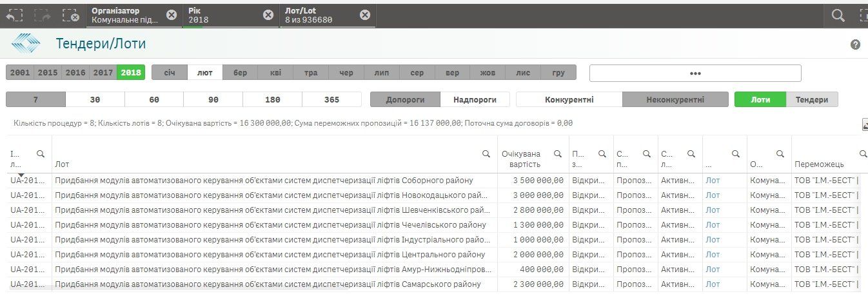This screenshot has height=305, width=868.
Task: Select the Конкурентні filter
Action: coord(569,100)
